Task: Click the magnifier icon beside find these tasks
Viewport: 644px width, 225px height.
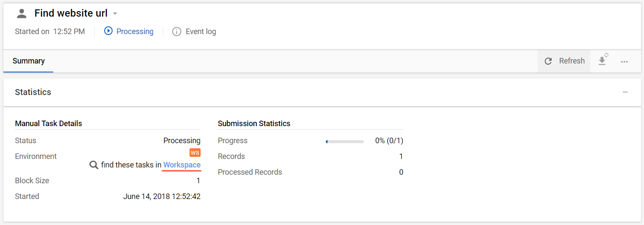Action: (94, 165)
